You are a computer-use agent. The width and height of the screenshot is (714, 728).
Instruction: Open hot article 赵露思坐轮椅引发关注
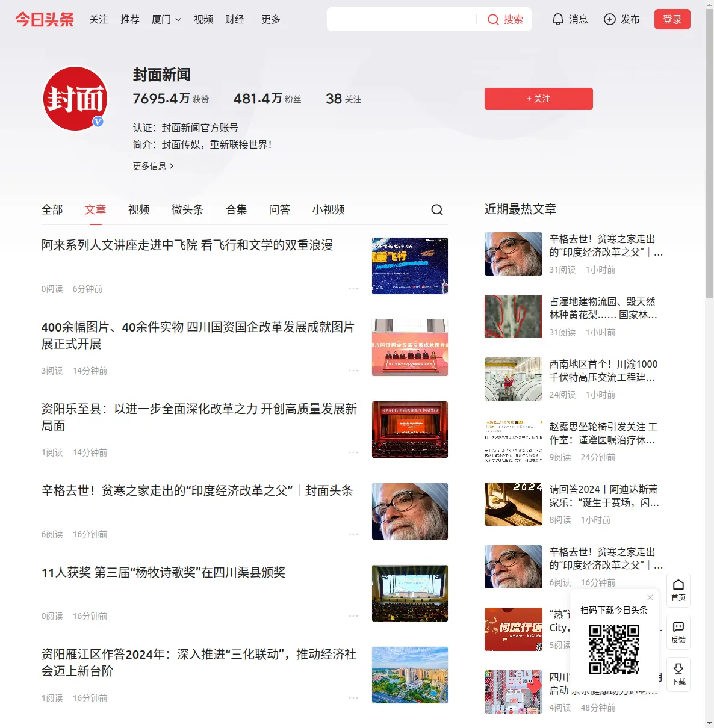[603, 433]
